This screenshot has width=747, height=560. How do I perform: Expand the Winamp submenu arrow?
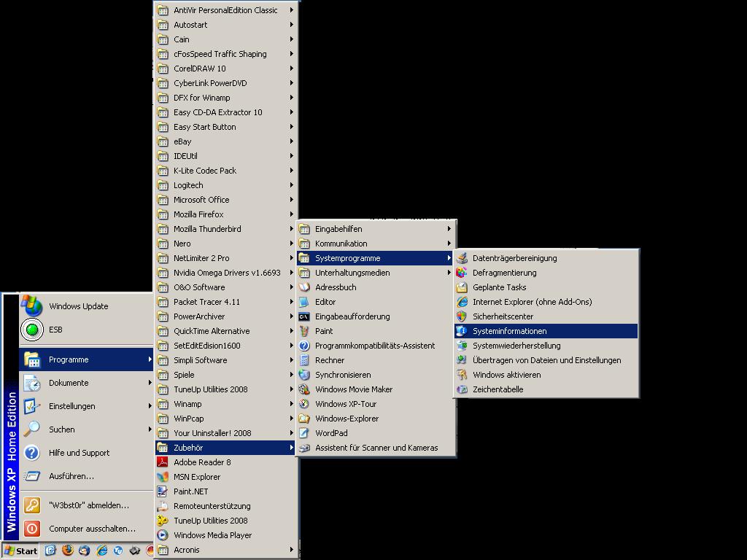coord(292,404)
